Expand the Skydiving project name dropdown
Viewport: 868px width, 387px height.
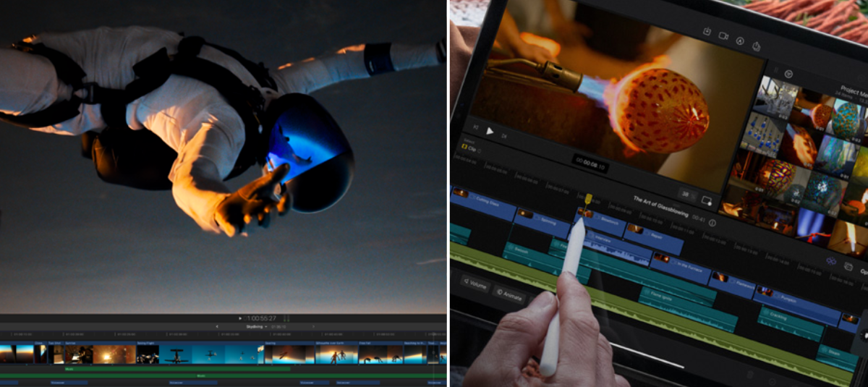click(x=255, y=326)
